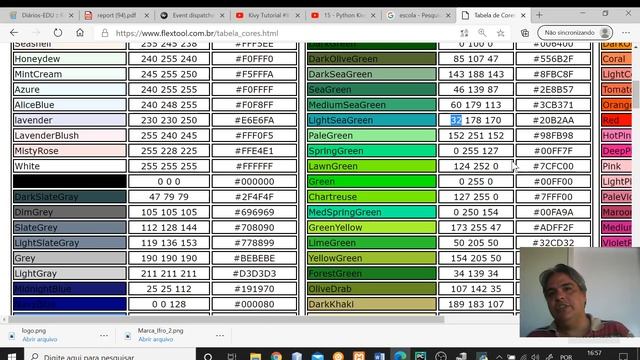Screen dimensions: 640x360
Task: Switch to the report (94).pdf tab
Action: pyautogui.click(x=116, y=16)
